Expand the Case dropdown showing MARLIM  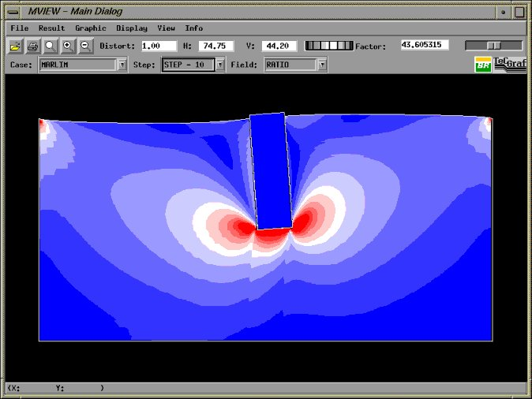(x=122, y=65)
